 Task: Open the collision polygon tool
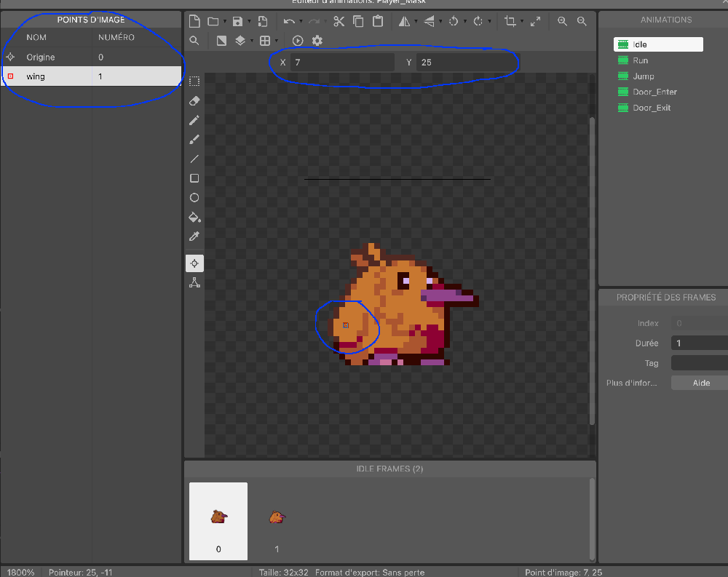194,282
